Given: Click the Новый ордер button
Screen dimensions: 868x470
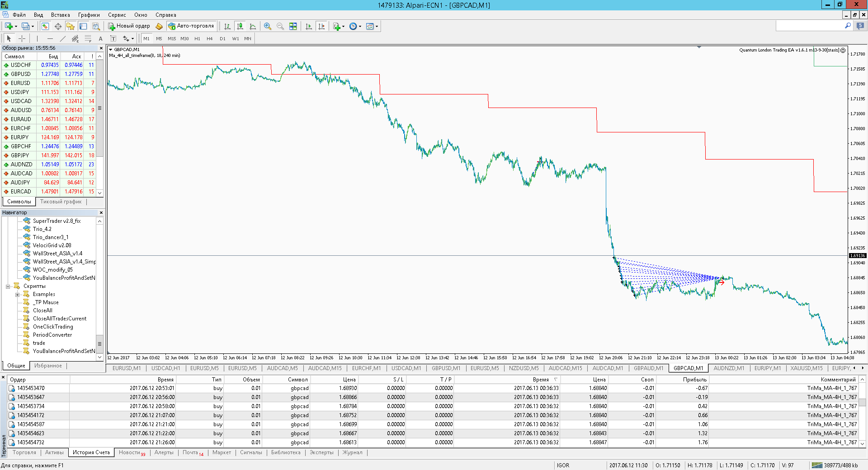Looking at the screenshot, I should [x=129, y=26].
